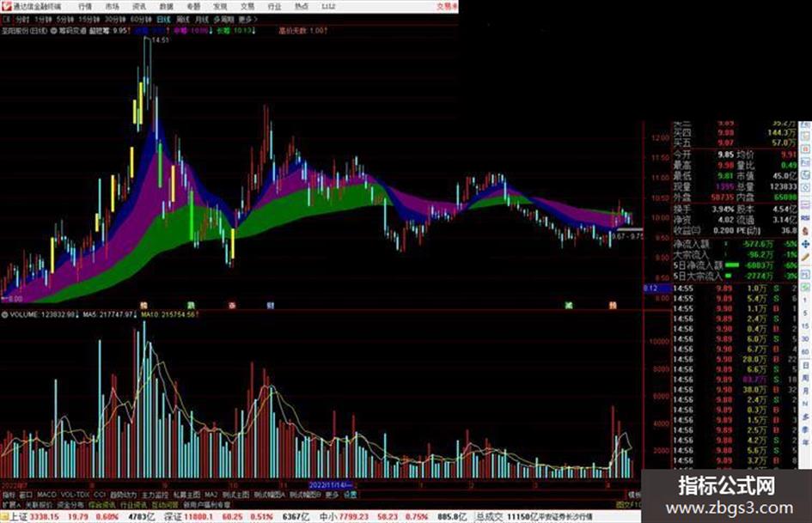Select the MA2 indicator tab
The image size is (812, 523).
(211, 495)
